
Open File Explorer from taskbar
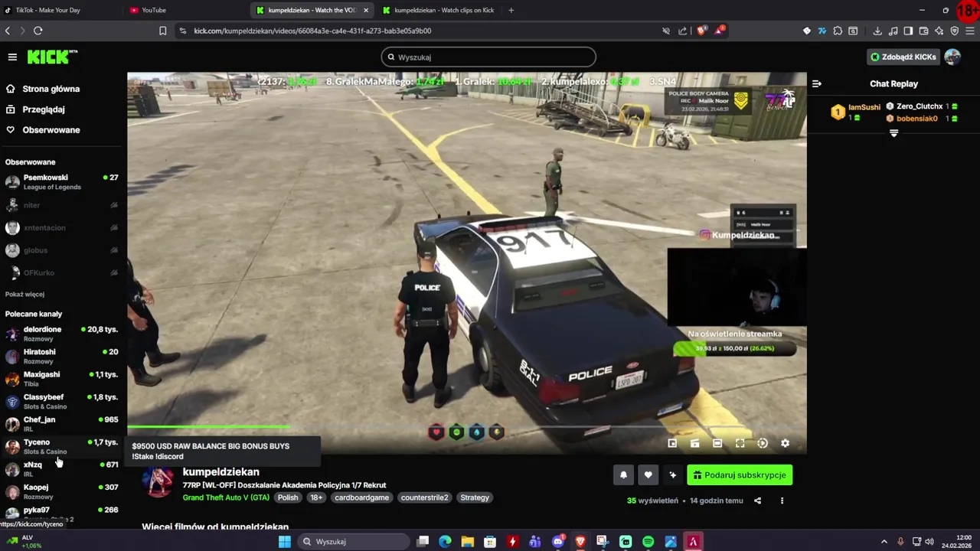tap(468, 542)
